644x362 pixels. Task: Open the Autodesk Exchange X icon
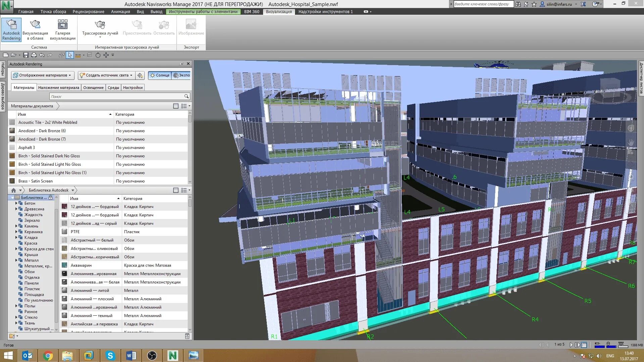point(583,4)
